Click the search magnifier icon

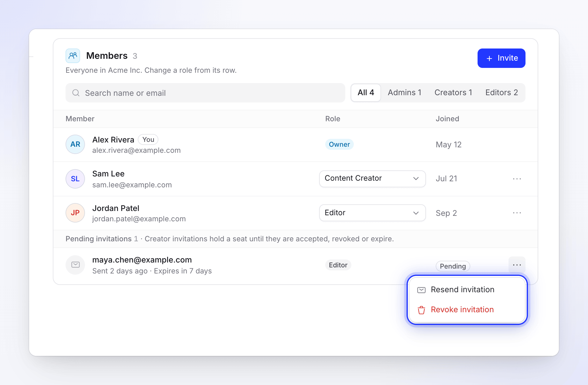(76, 93)
